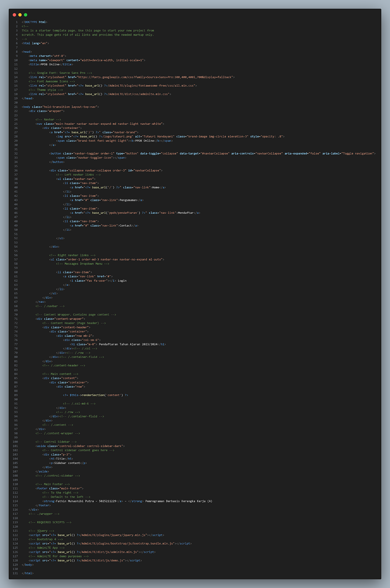This screenshot has width=390, height=588.
Task: Click the <!-- Navbar --> comment
Action: [x=48, y=119]
